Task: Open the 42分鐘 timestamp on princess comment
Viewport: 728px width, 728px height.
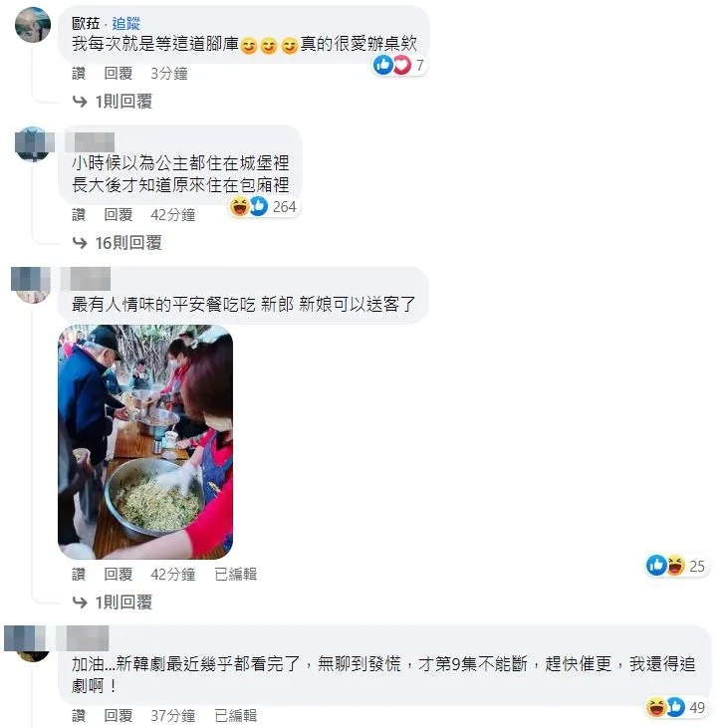Action: [172, 215]
